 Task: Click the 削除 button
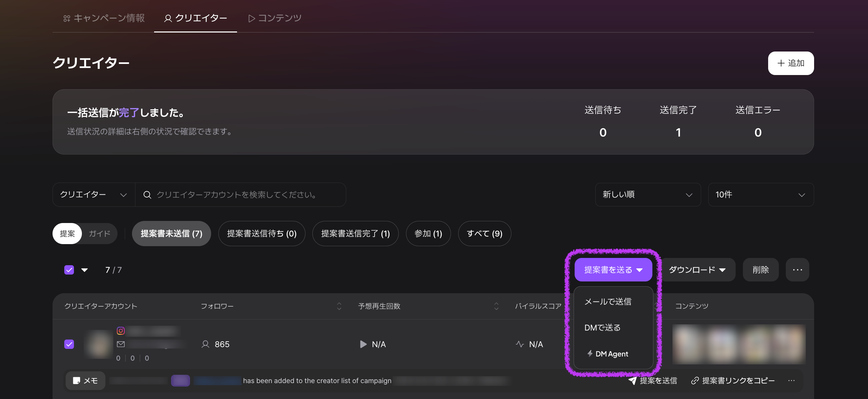761,270
